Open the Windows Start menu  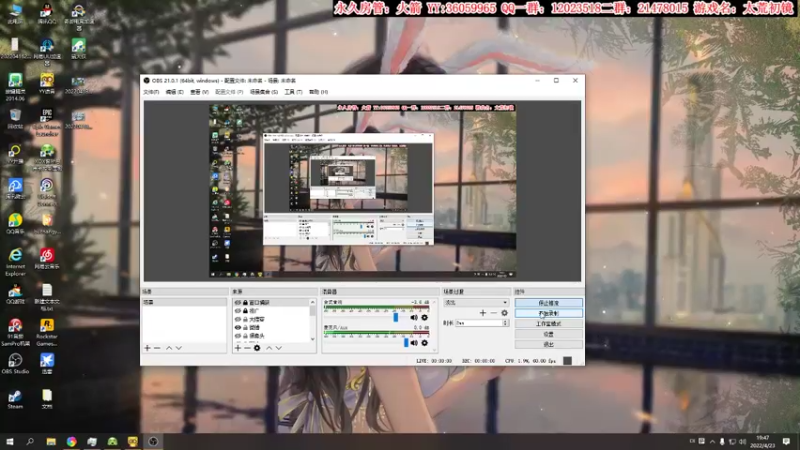(10, 441)
